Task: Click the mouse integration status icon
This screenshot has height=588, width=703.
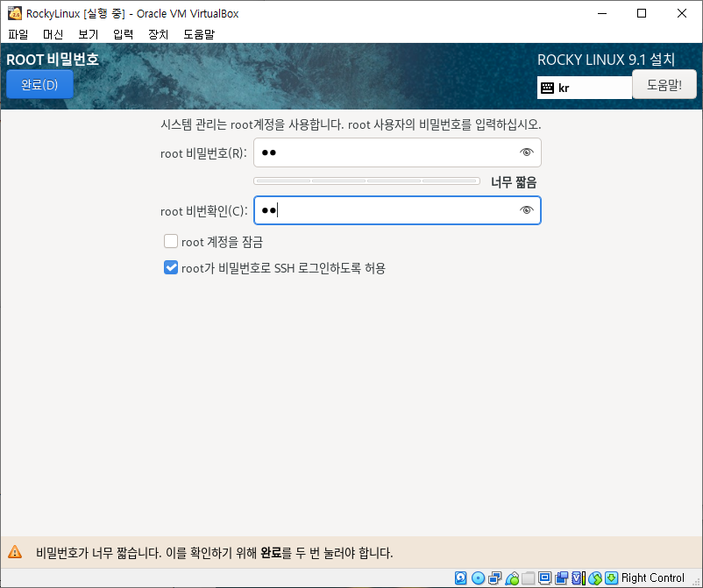Action: click(595, 578)
